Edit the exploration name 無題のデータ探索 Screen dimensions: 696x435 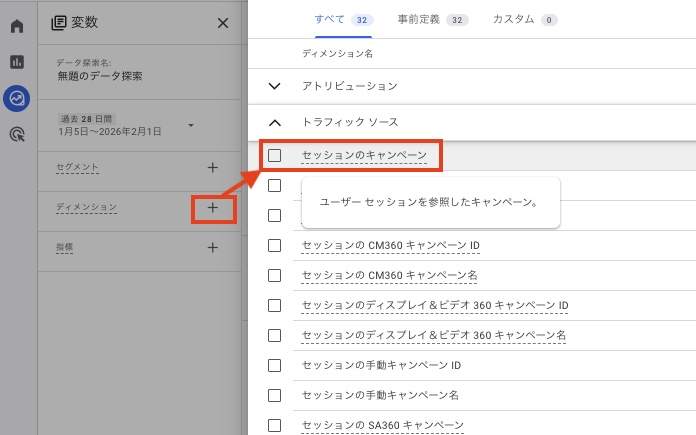coord(100,76)
